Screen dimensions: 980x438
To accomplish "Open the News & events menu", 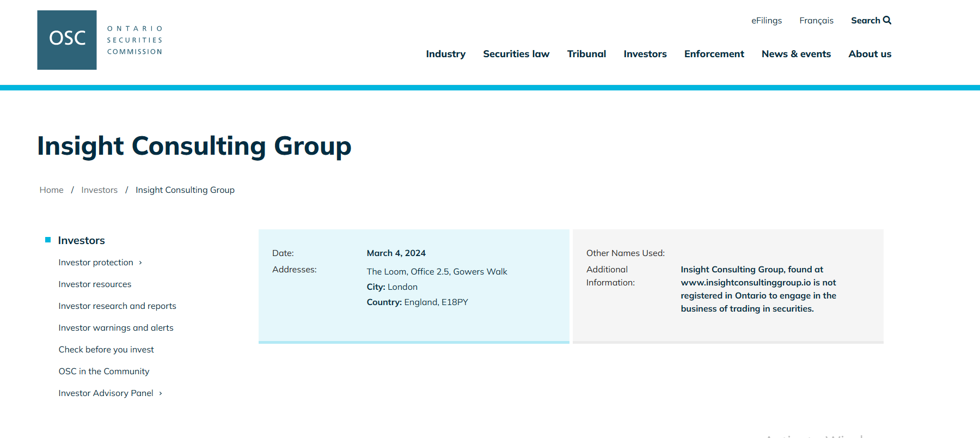I will 796,54.
